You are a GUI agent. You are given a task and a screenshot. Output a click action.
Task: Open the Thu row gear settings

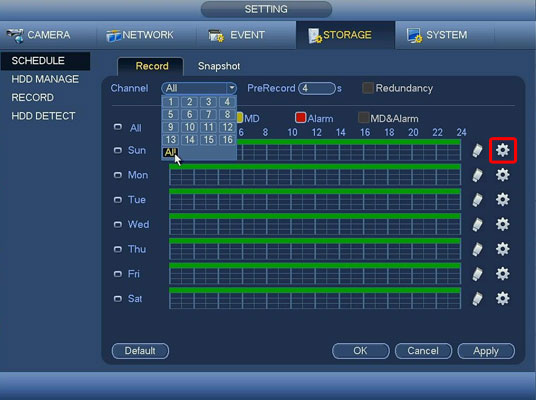point(502,249)
